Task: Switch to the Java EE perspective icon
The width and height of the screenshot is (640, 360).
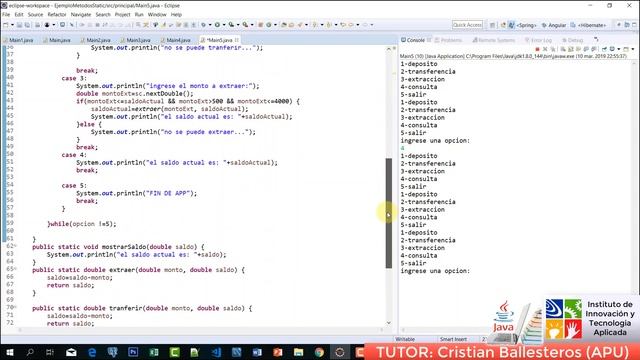Action: point(503,25)
